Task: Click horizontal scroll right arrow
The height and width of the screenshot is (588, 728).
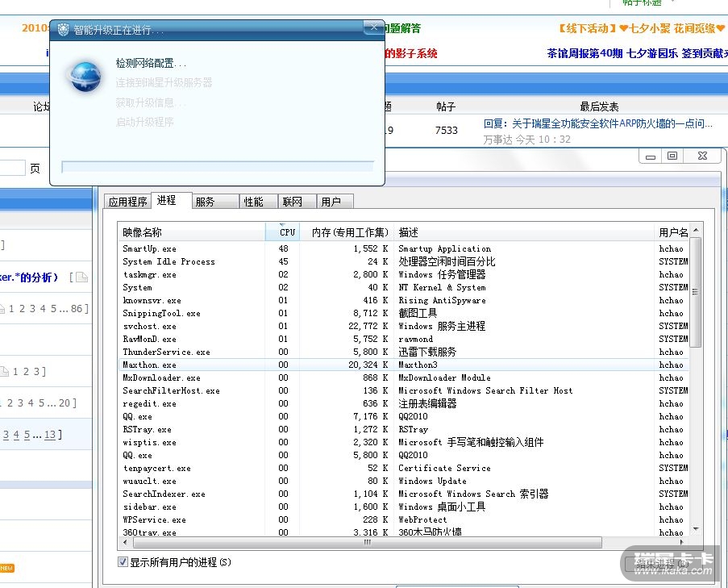Action: [681, 542]
